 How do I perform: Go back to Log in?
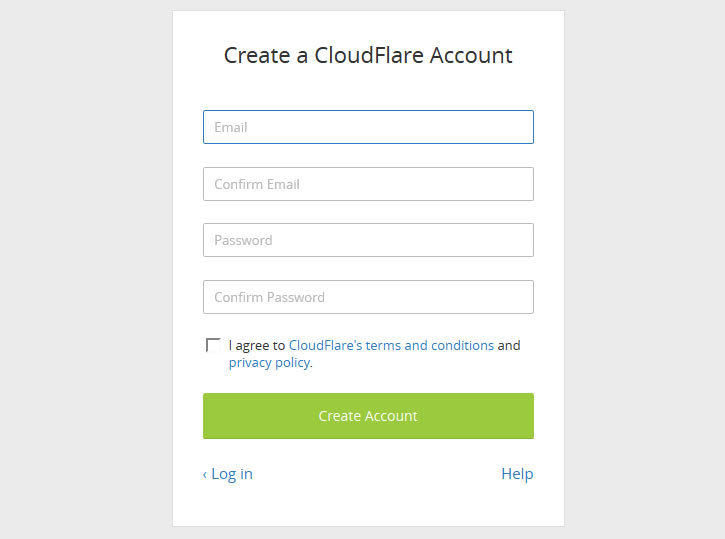click(x=231, y=474)
